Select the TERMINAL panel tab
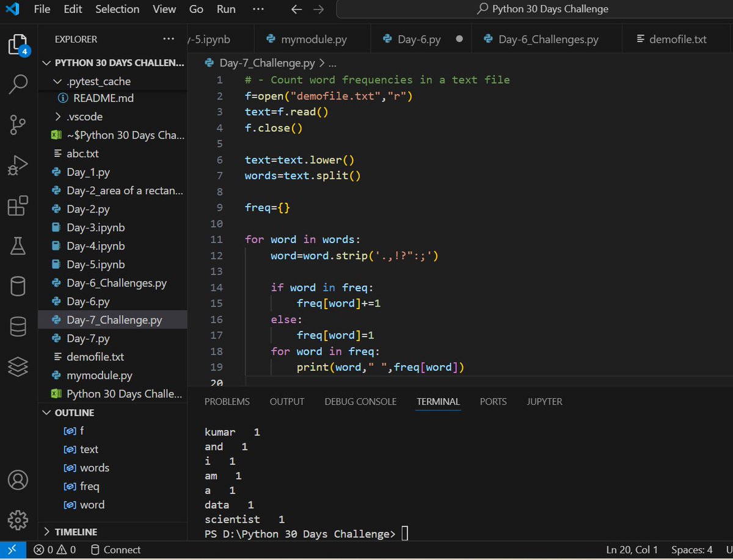The image size is (733, 560). [438, 402]
